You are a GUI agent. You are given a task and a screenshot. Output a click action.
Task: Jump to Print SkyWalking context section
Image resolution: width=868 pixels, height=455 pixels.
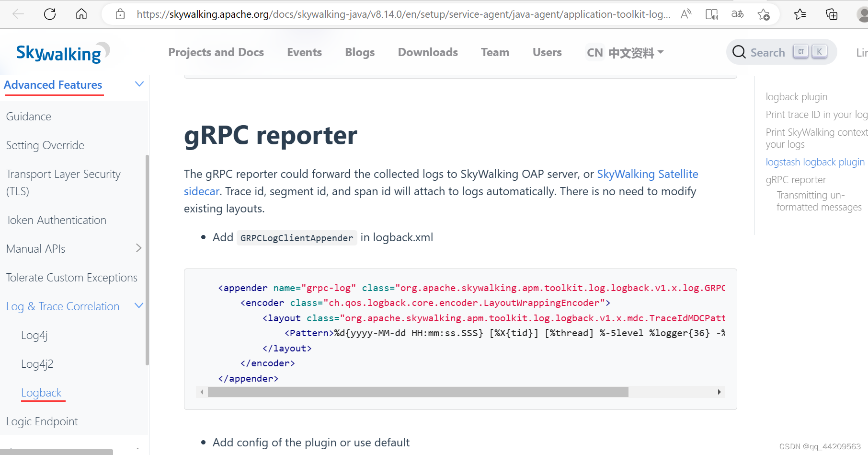pyautogui.click(x=816, y=138)
